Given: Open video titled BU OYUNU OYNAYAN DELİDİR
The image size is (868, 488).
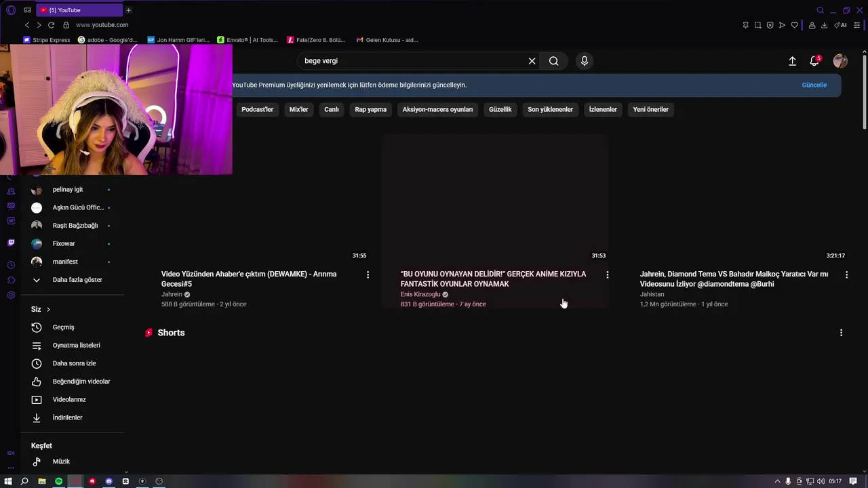Looking at the screenshot, I should click(493, 279).
